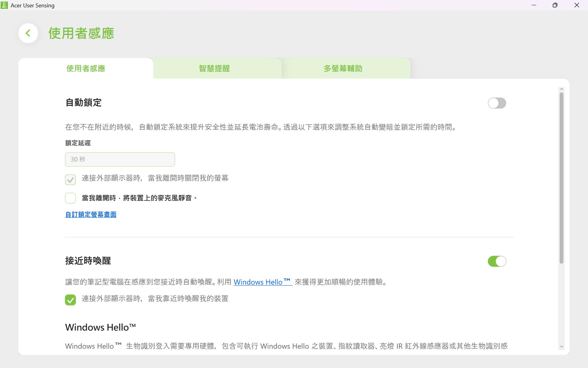Viewport: 588px width, 368px height.
Task: Toggle 當我離開時關閉我的螢幕 checkbox
Action: pyautogui.click(x=70, y=179)
